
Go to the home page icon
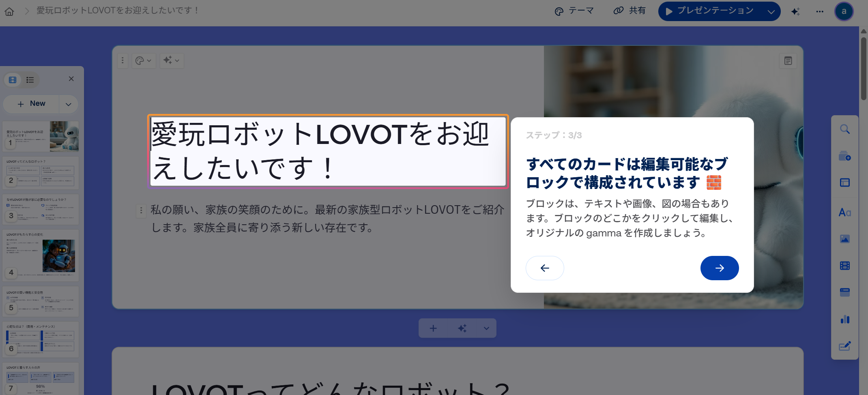tap(9, 11)
